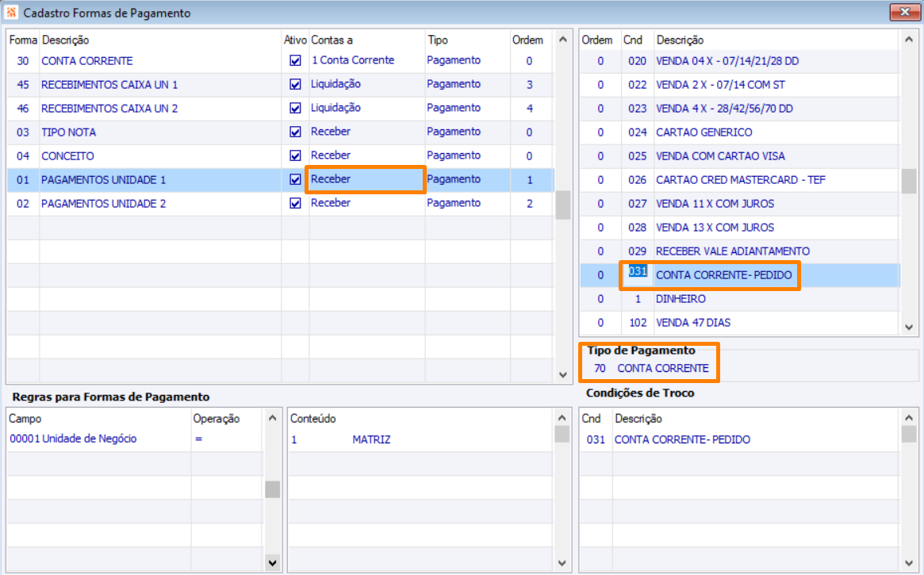This screenshot has width=924, height=575.
Task: Toggle Ativo checkbox for RECEBIMENTOS CAIXA UN 1
Action: (295, 84)
